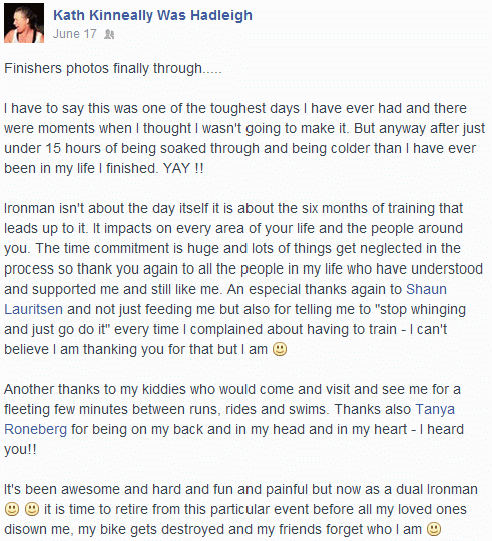Open the Kath Kinneally Was Hadleigh profile link
This screenshot has height=541, width=492.
click(152, 15)
